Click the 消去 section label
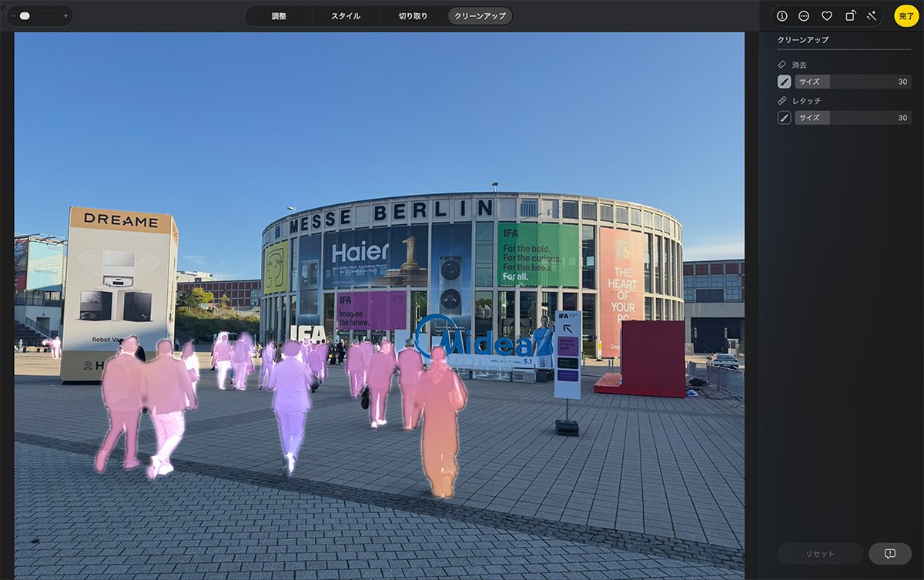Image resolution: width=924 pixels, height=580 pixels. 799,65
